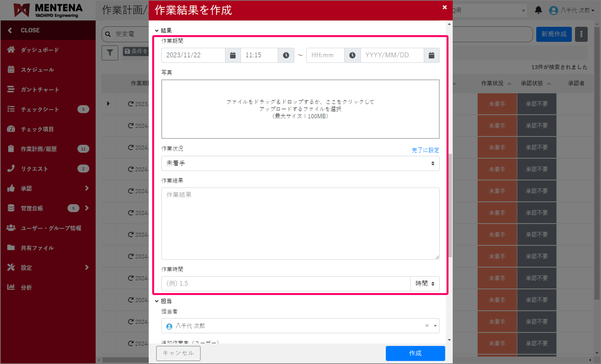Open the start date calendar picker
Screen dimensions: 601x364
[x=232, y=55]
